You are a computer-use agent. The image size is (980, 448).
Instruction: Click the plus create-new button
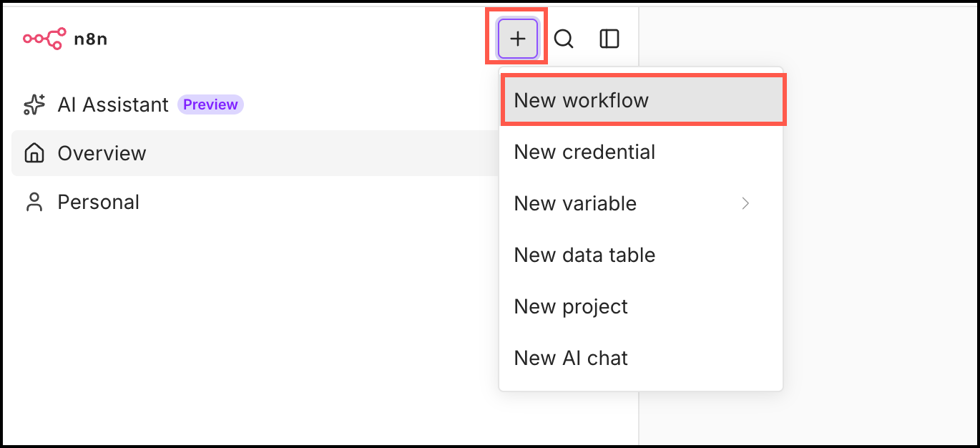click(517, 39)
